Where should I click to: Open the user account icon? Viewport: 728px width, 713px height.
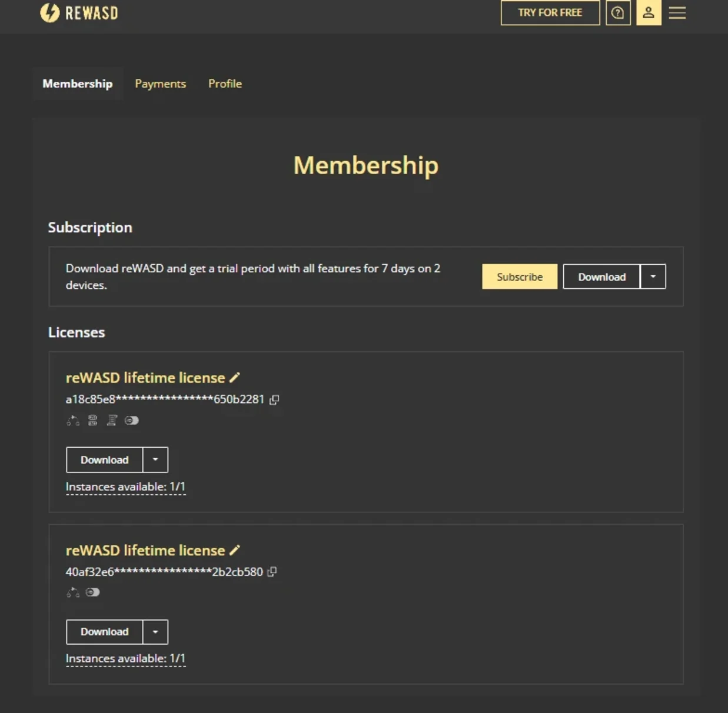pyautogui.click(x=649, y=12)
